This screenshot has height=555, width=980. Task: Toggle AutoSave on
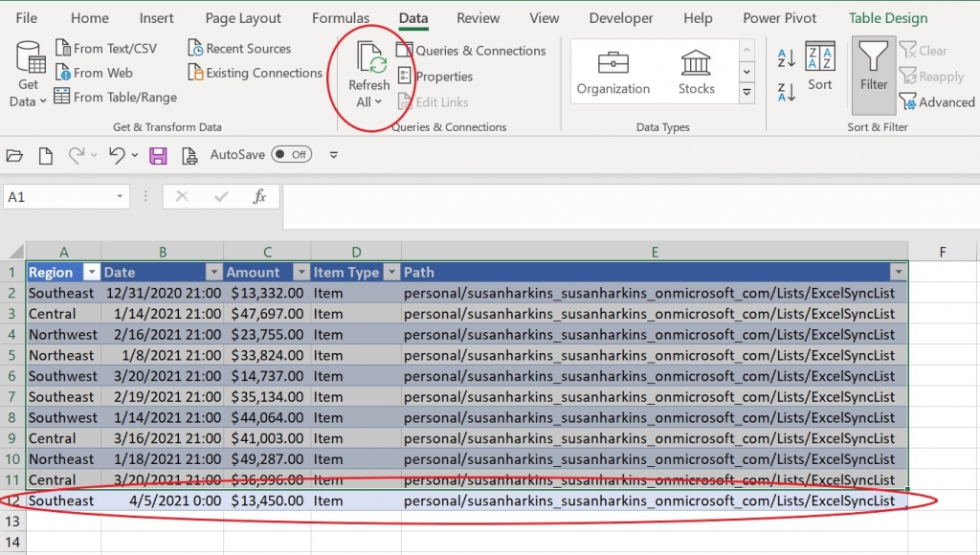tap(292, 154)
